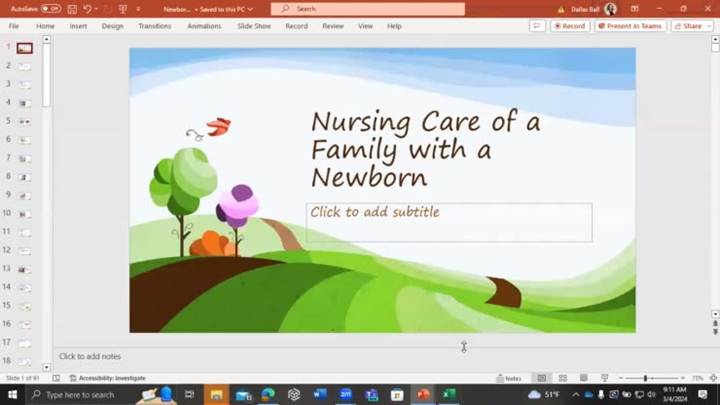Expand the file name saved location dropdown
Screen dimensions: 720x405
[250, 9]
